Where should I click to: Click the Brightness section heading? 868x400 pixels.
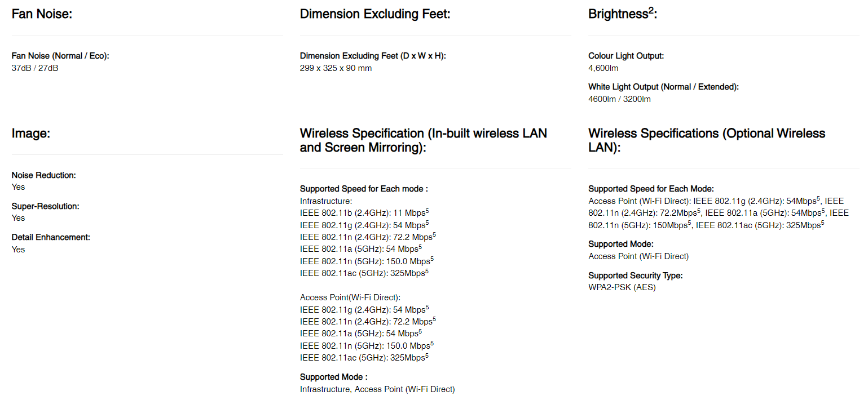[618, 14]
